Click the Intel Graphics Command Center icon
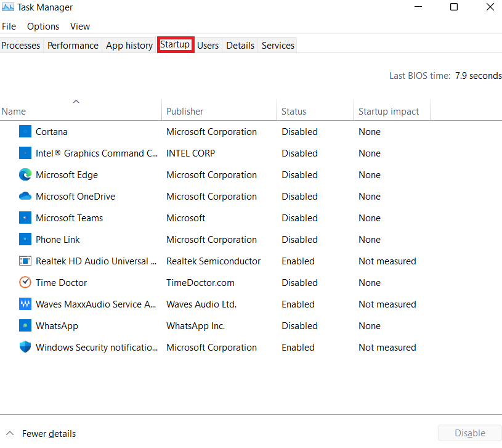This screenshot has width=502, height=448. [x=25, y=153]
